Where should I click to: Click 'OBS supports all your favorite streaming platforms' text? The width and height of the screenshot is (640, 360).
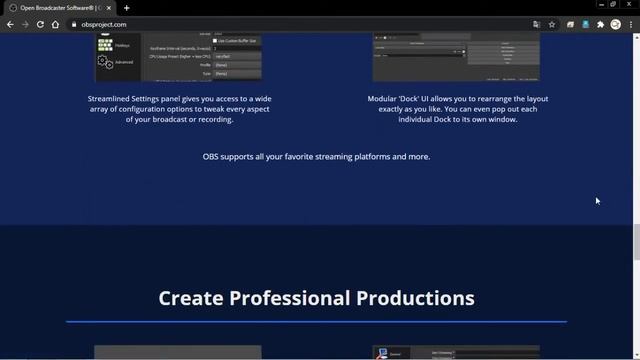point(316,157)
